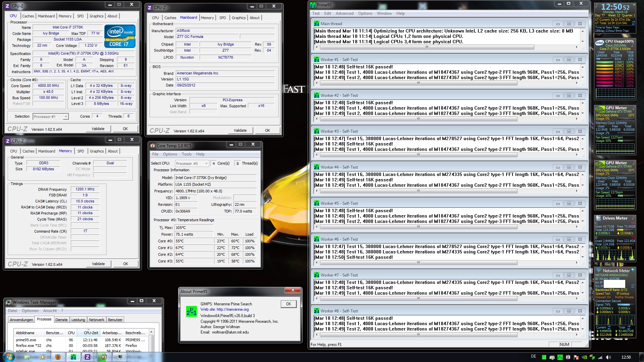Click Worker #3 horizontal scrollbar thumb
644x362 pixels.
point(418,155)
